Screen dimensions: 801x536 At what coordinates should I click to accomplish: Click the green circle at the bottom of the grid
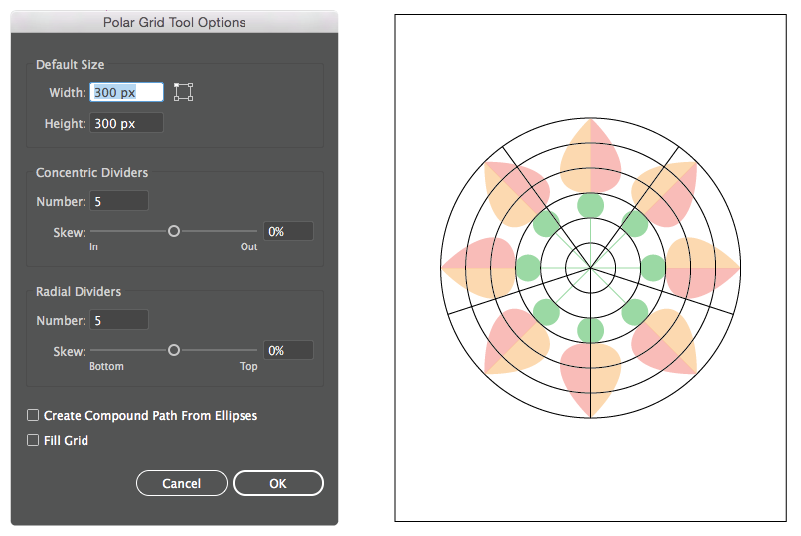591,330
